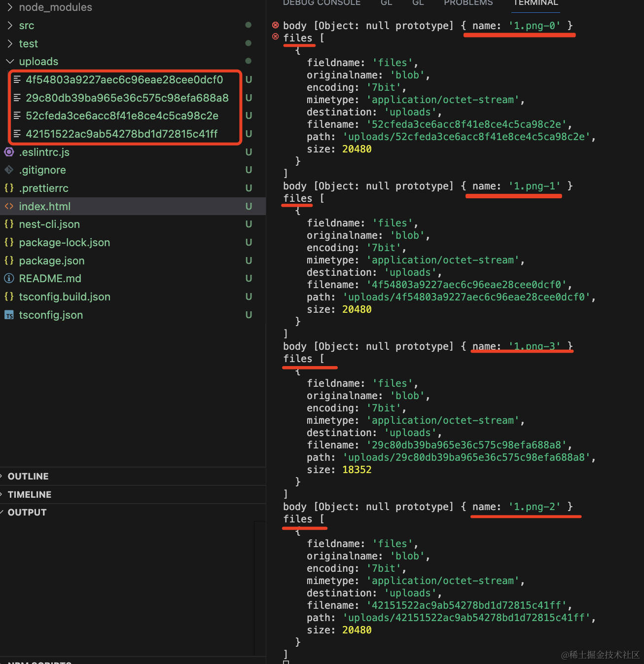The width and height of the screenshot is (644, 664).
Task: Switch to the PROBLEMS tab
Action: pos(468,3)
